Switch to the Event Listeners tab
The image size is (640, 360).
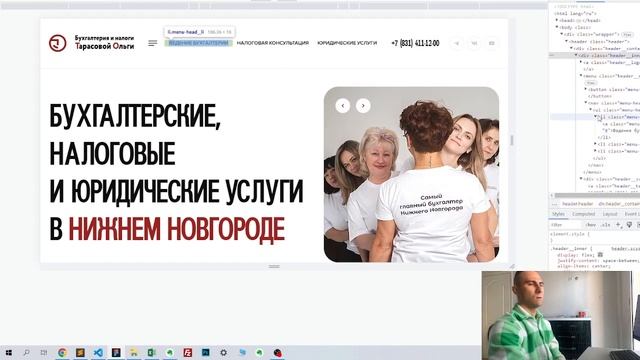tap(631, 214)
